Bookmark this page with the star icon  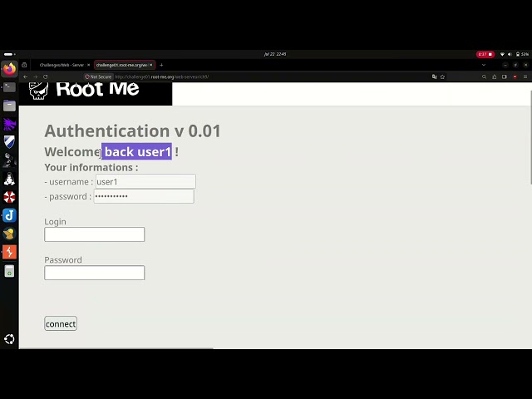tap(442, 76)
